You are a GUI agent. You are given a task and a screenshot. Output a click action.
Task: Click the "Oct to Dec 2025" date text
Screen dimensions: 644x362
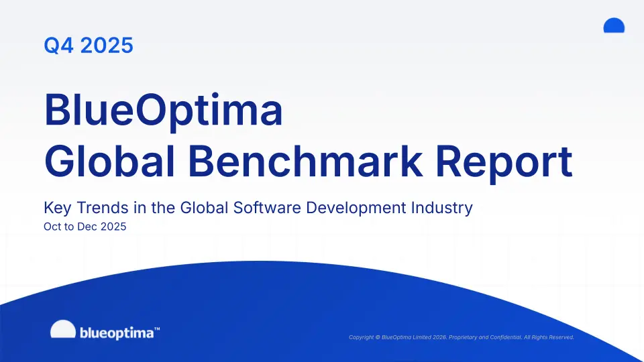(x=85, y=227)
